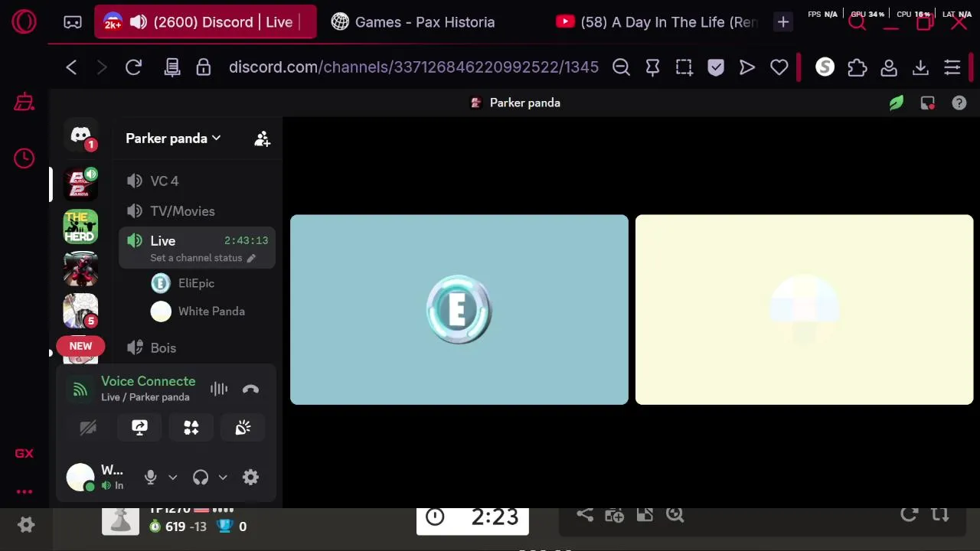Open ad blocker shield icon
The height and width of the screenshot is (551, 980).
click(x=716, y=67)
